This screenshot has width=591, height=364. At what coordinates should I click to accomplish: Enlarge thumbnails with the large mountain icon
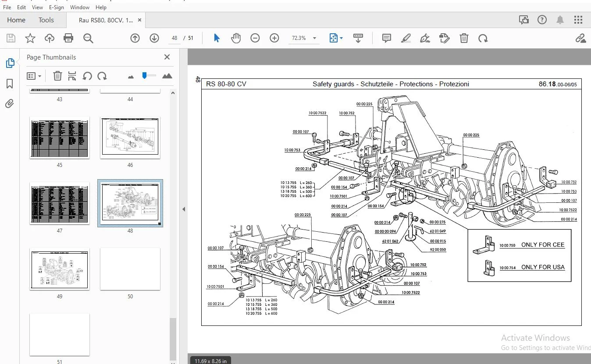pyautogui.click(x=167, y=76)
